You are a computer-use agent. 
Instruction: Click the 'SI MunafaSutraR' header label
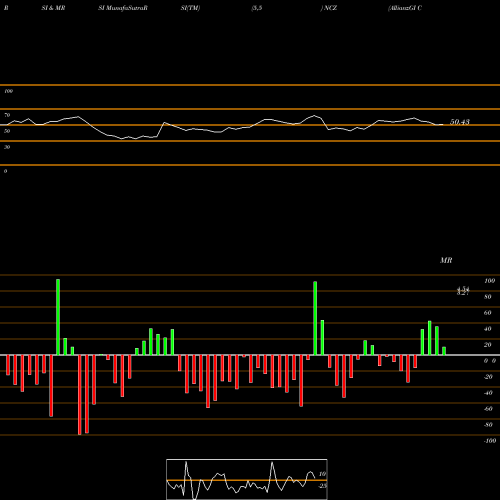123,8
